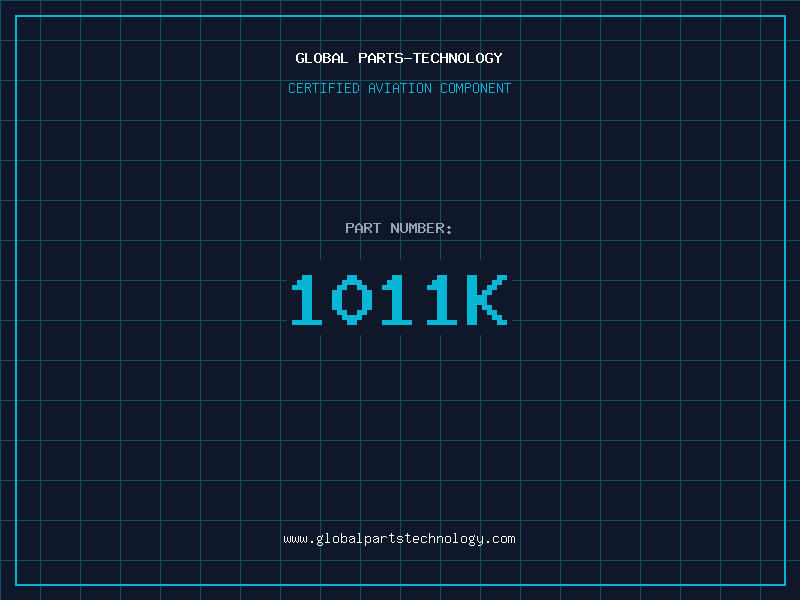Image resolution: width=800 pixels, height=600 pixels.
Task: Select the word NUMBER: in the label
Action: tap(421, 228)
